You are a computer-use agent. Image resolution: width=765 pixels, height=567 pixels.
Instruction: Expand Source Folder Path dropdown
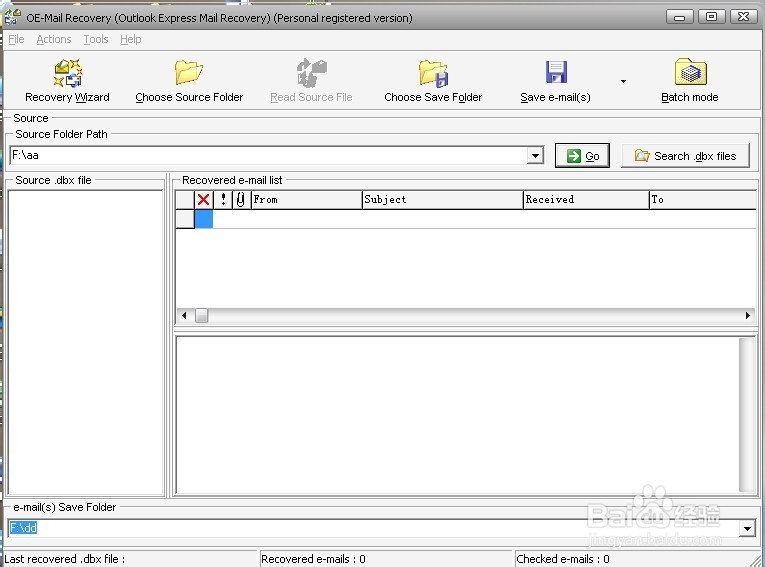[535, 156]
